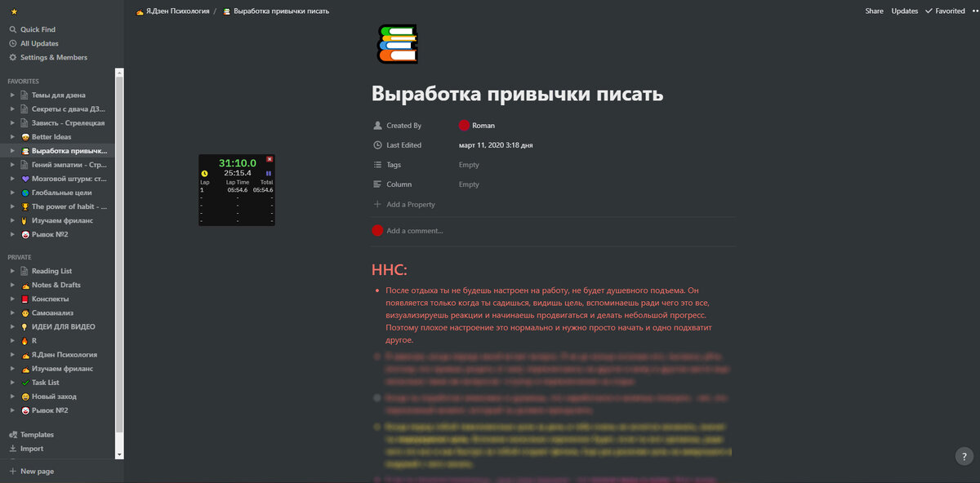The image size is (980, 483).
Task: Pause the embedded stopwatch timer
Action: (x=270, y=171)
